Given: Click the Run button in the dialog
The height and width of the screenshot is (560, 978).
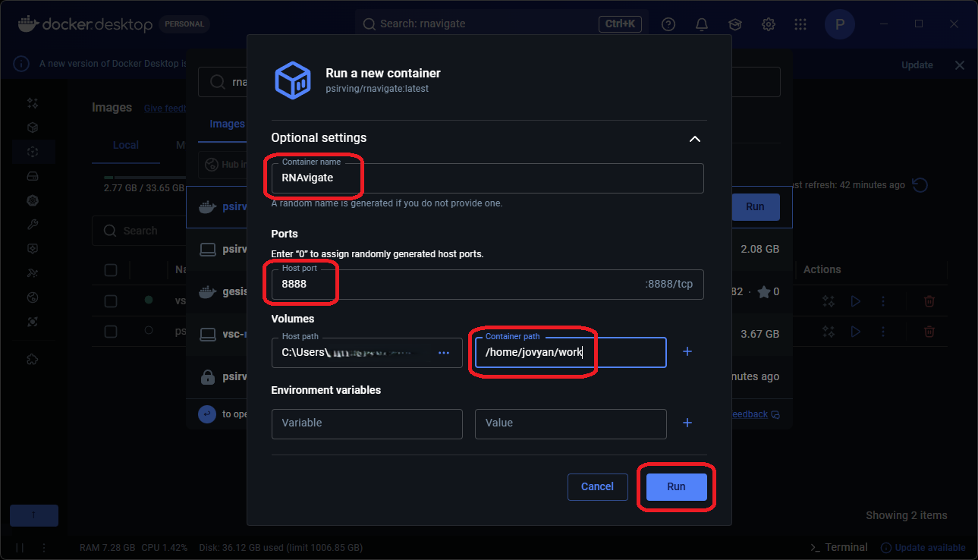Looking at the screenshot, I should 676,487.
